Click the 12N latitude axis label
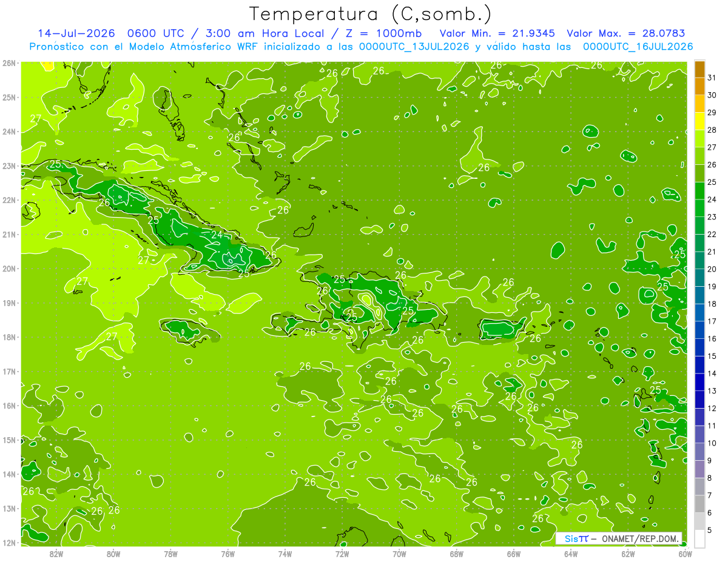Image resolution: width=728 pixels, height=562 pixels. pyautogui.click(x=8, y=543)
